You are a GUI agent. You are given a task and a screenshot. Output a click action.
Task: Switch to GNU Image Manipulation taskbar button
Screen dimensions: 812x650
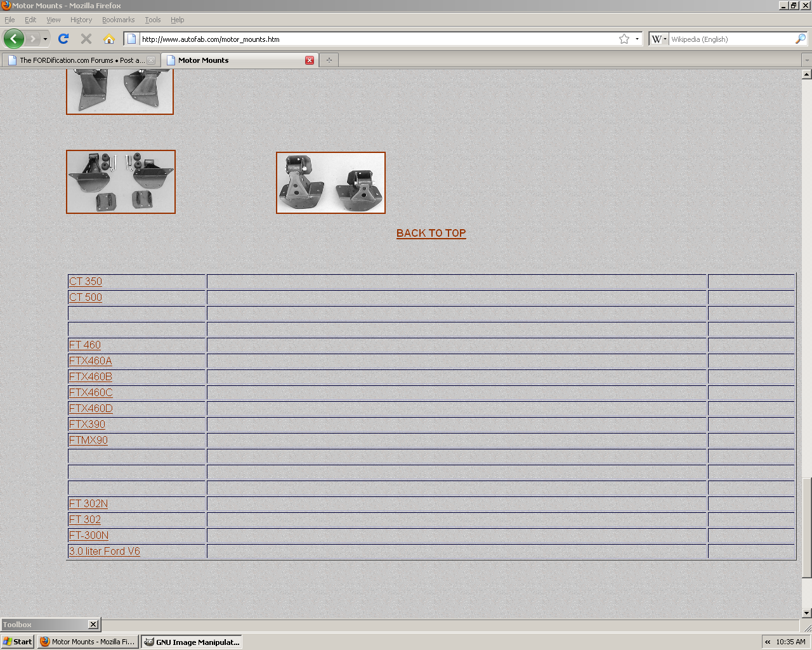[x=192, y=642]
